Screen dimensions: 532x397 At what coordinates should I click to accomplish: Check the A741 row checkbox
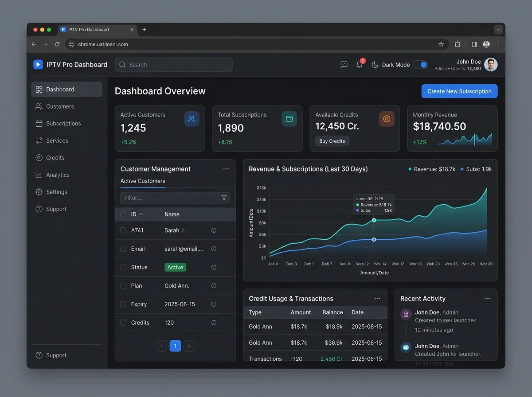pyautogui.click(x=123, y=230)
